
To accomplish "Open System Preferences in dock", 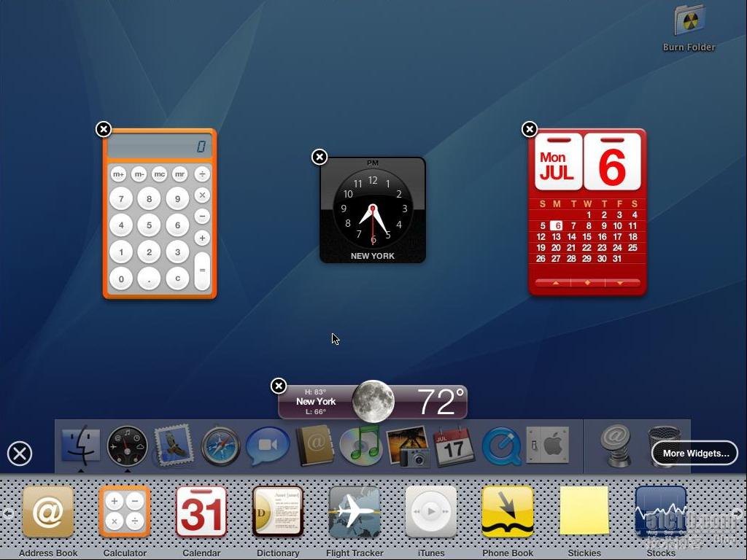I will pos(547,446).
